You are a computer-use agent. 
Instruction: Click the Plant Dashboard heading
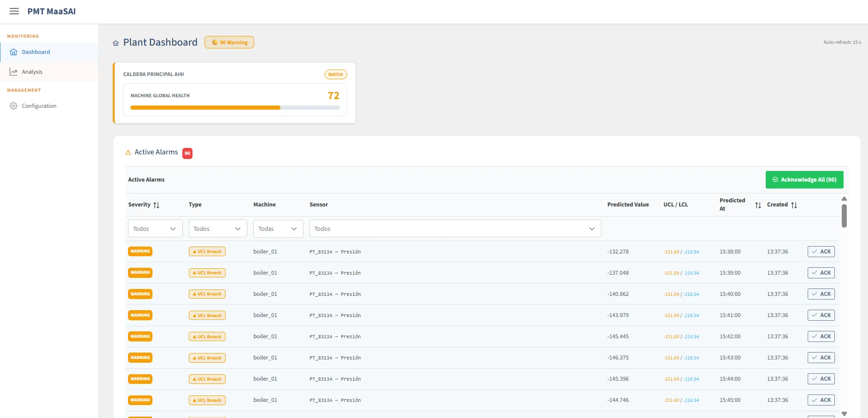(x=160, y=42)
